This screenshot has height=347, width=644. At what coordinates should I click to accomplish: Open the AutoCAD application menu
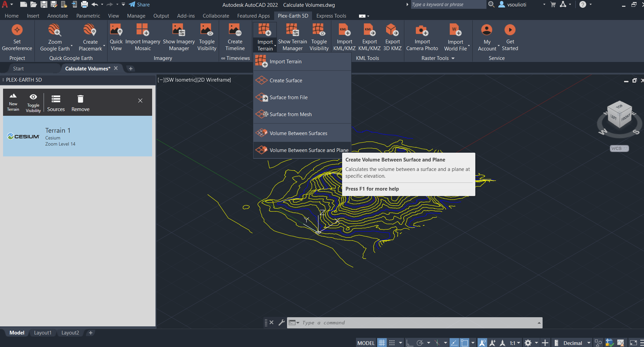click(7, 4)
